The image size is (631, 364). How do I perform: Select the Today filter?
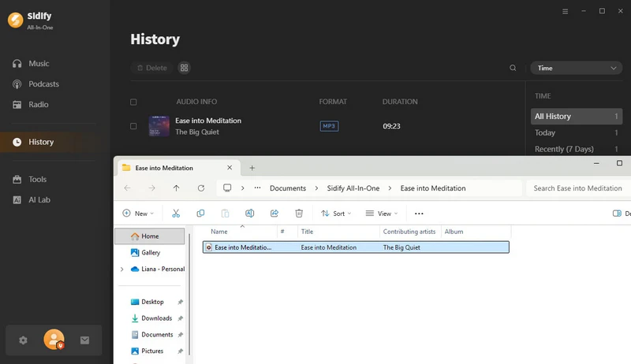click(x=577, y=132)
